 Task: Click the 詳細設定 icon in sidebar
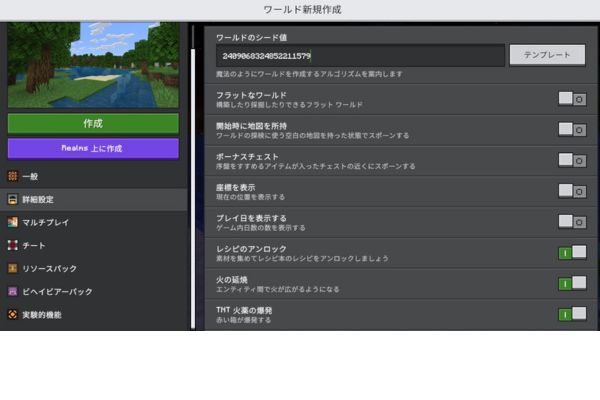[x=13, y=199]
